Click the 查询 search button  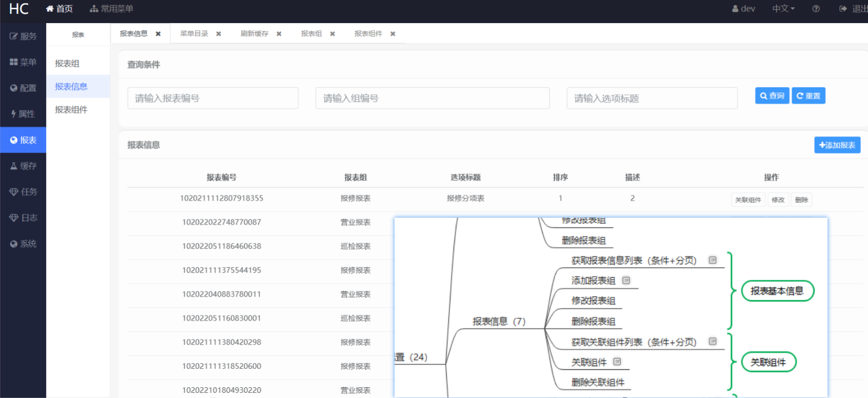pos(772,96)
